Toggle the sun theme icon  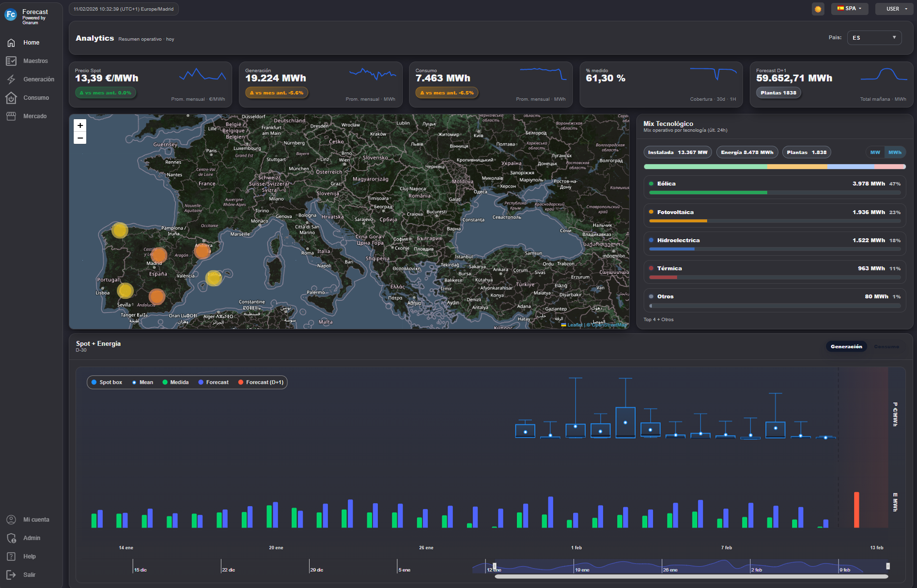tap(818, 9)
